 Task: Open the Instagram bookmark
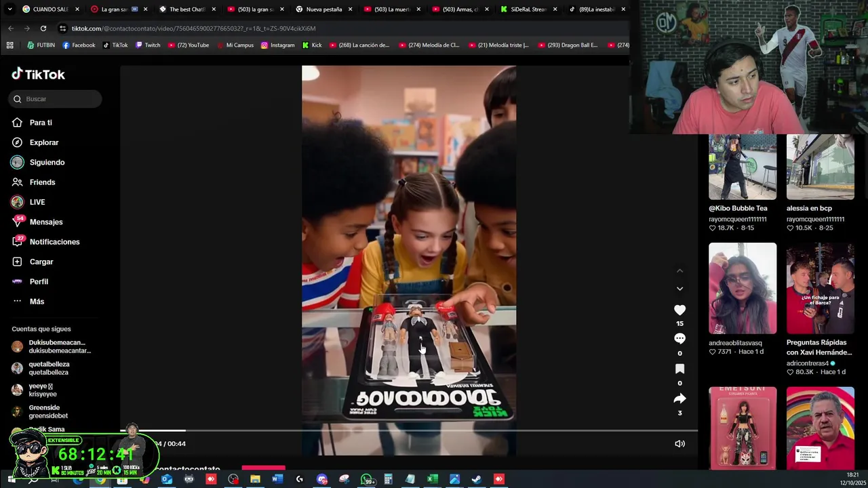tap(278, 45)
